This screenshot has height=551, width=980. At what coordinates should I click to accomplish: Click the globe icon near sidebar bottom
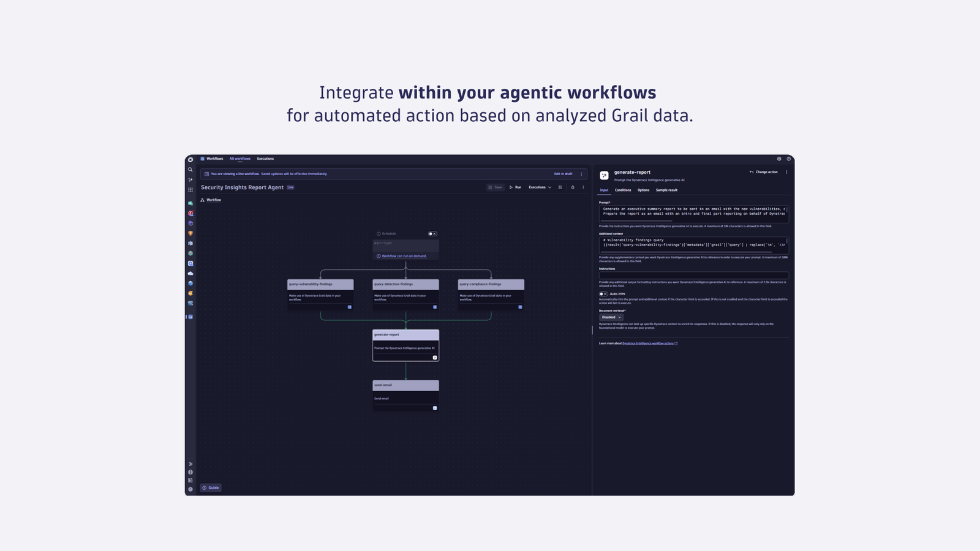click(190, 472)
